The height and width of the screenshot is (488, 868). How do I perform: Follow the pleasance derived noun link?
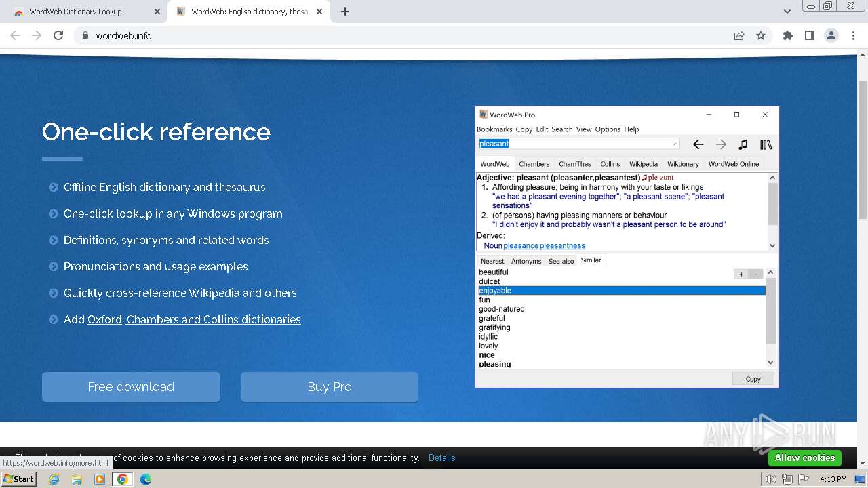521,246
